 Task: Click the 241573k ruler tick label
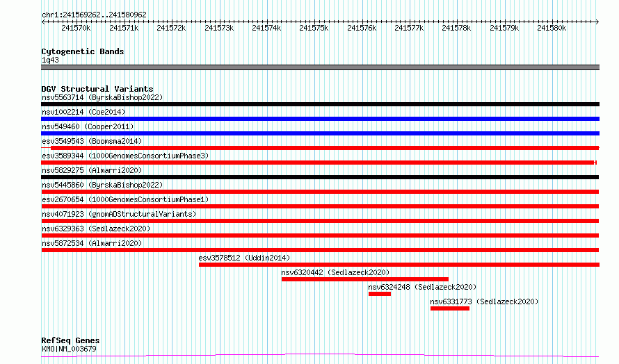tap(218, 28)
